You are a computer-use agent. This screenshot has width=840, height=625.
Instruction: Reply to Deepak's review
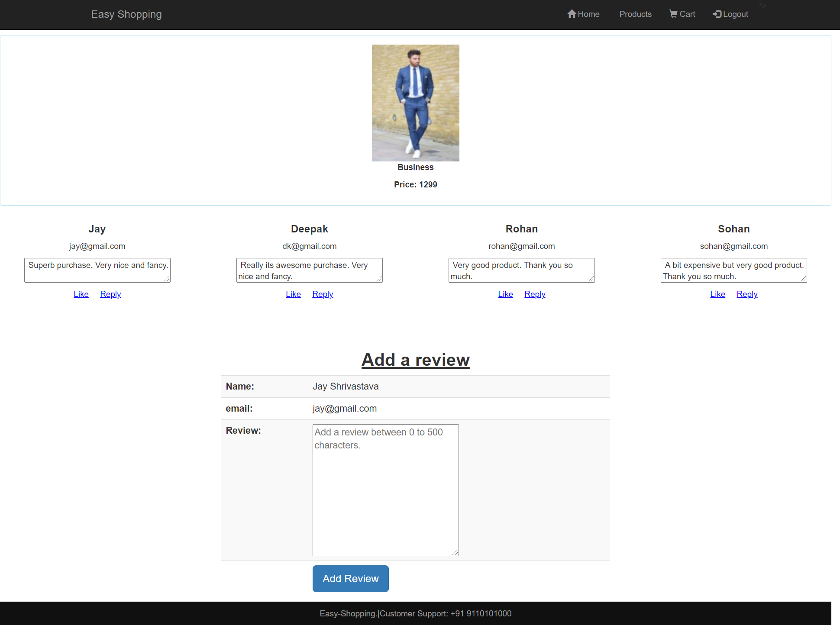(x=323, y=294)
